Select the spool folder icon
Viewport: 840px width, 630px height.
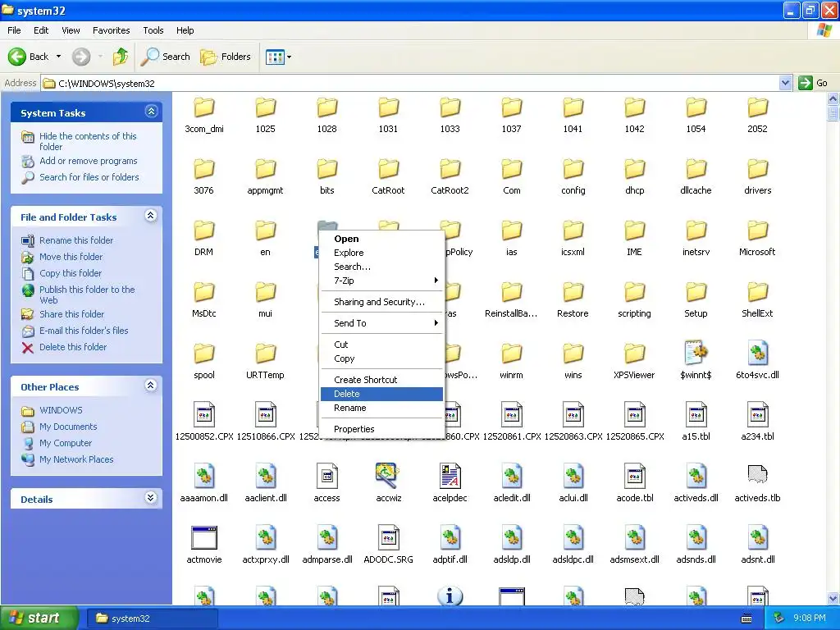pyautogui.click(x=204, y=354)
